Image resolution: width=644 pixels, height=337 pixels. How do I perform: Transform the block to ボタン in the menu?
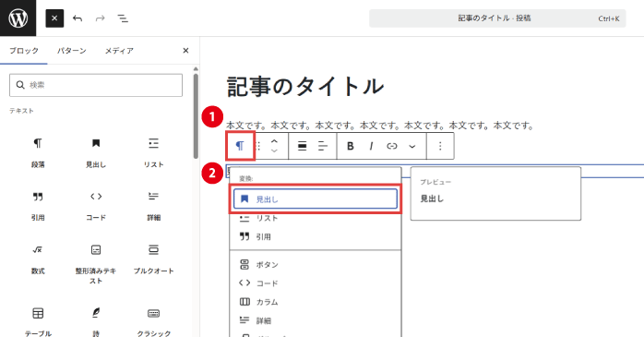click(316, 265)
